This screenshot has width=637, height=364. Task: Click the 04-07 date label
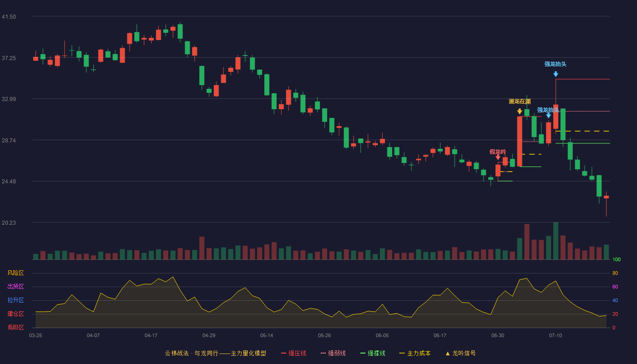pyautogui.click(x=93, y=335)
